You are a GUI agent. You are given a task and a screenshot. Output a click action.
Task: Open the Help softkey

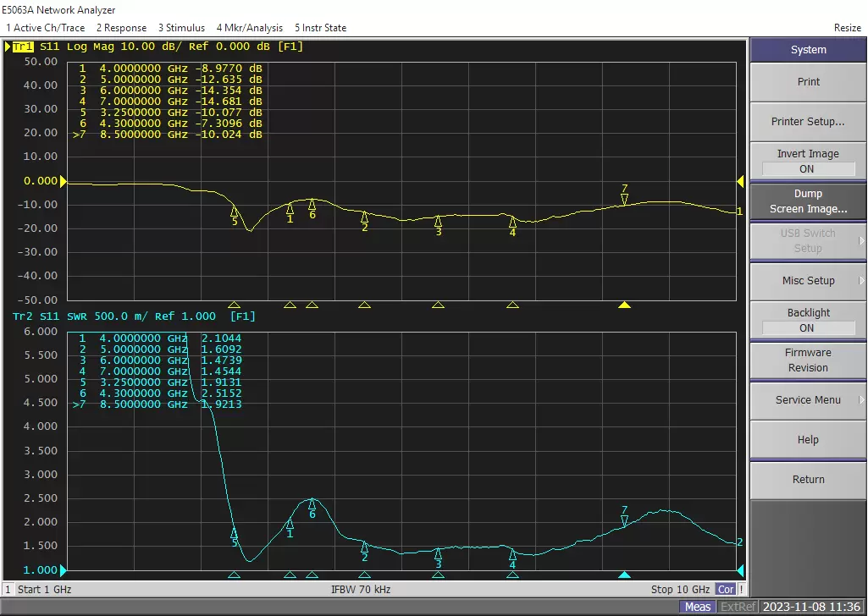[x=806, y=439]
